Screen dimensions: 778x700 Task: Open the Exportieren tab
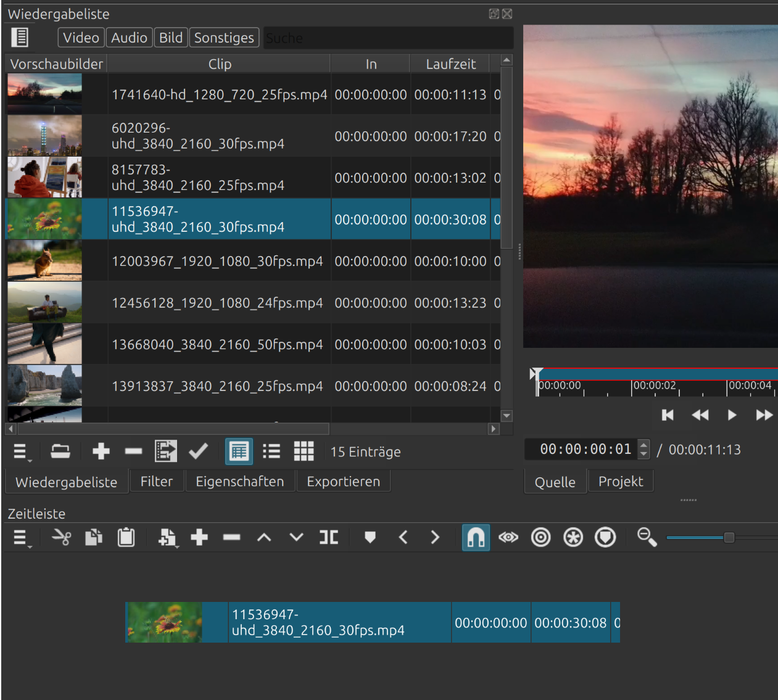click(343, 482)
